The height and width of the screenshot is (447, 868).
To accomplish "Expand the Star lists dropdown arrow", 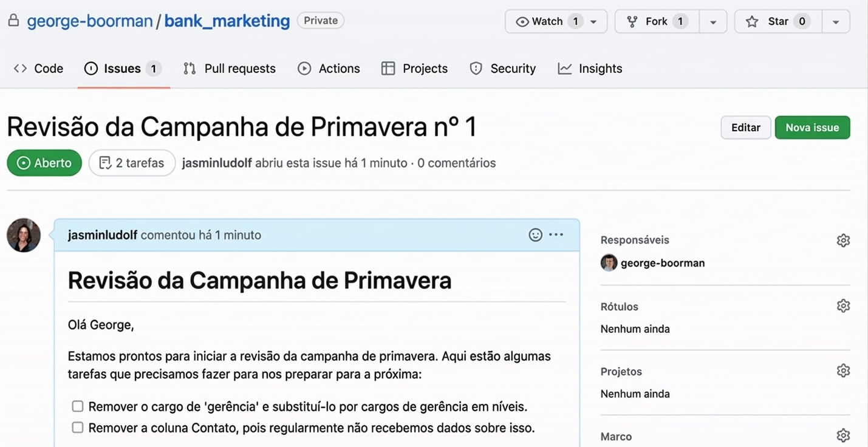I will pos(836,22).
